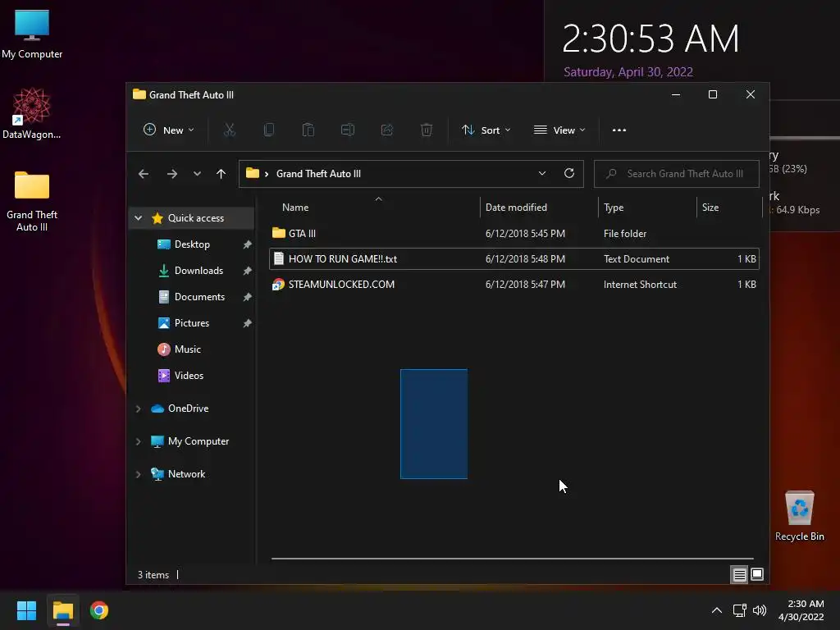
Task: Click the Rename icon in toolbar
Action: click(x=348, y=130)
